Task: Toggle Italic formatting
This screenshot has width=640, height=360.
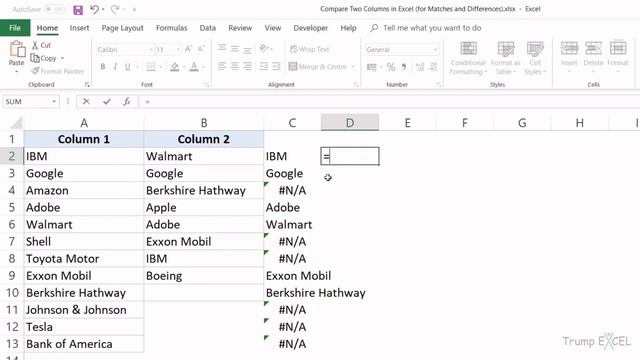Action: [x=115, y=67]
